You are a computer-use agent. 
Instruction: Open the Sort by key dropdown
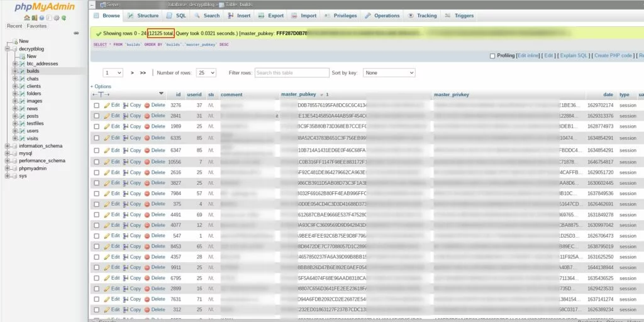pos(389,73)
